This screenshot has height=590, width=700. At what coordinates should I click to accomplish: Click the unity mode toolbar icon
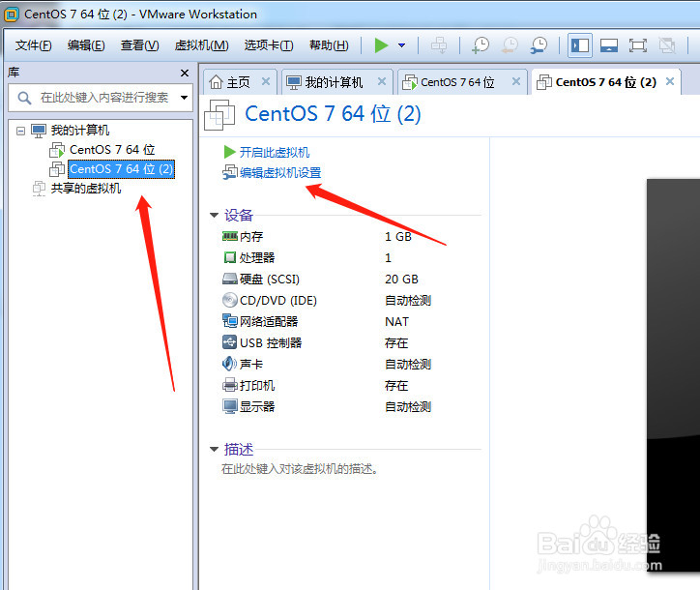coord(667,45)
